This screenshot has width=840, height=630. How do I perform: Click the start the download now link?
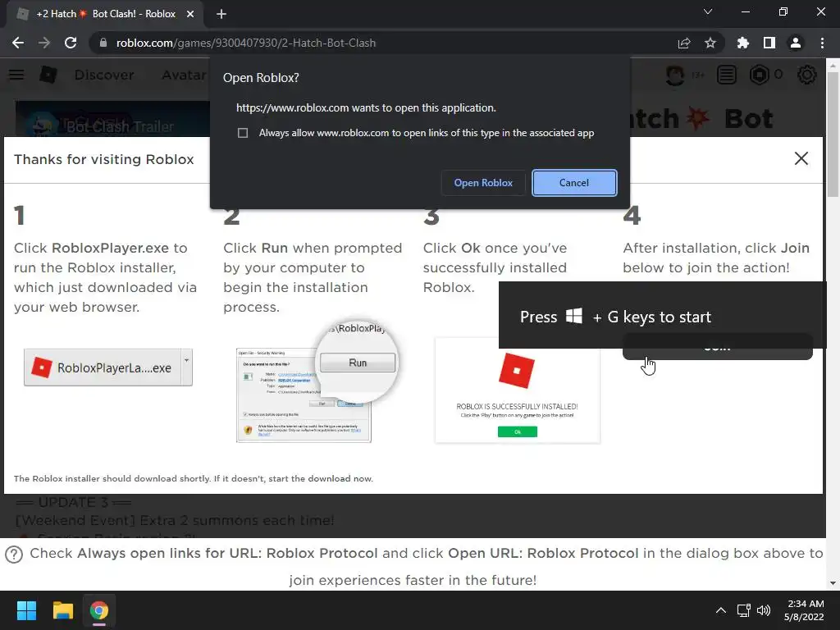coord(321,478)
